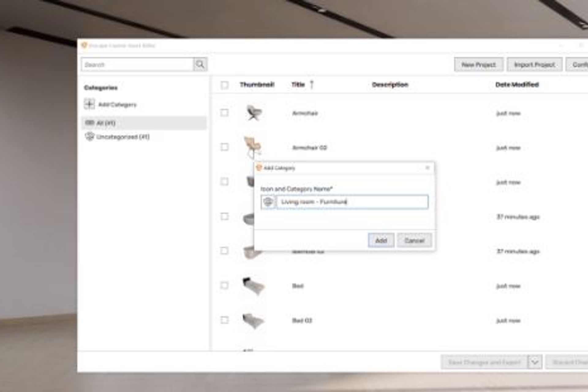Open the category icon picker in the dialog
This screenshot has width=588, height=392.
pos(268,202)
